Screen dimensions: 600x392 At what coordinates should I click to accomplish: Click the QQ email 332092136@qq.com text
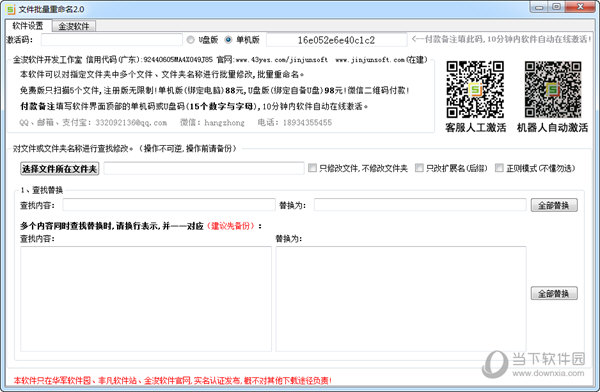[x=131, y=122]
